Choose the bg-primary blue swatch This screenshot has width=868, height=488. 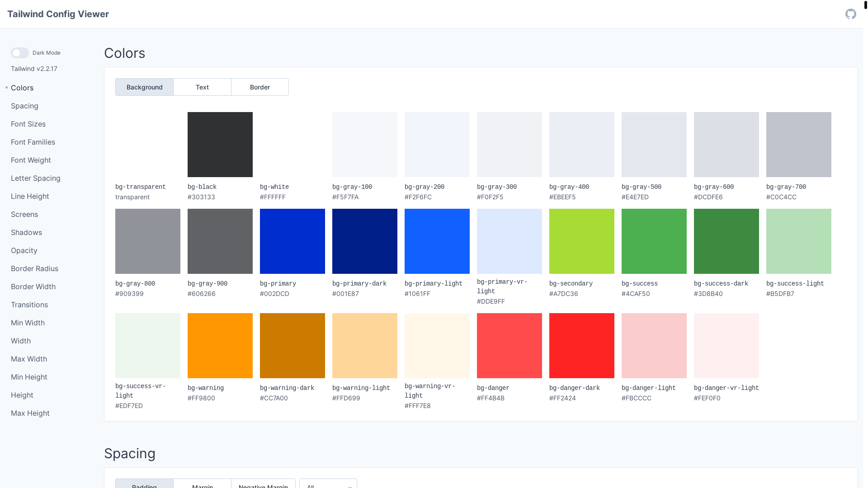pyautogui.click(x=292, y=241)
